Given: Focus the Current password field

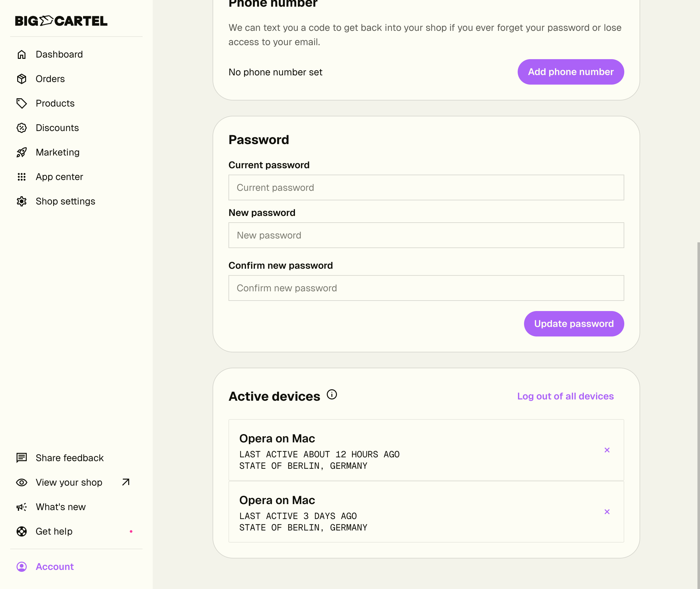Looking at the screenshot, I should [426, 188].
